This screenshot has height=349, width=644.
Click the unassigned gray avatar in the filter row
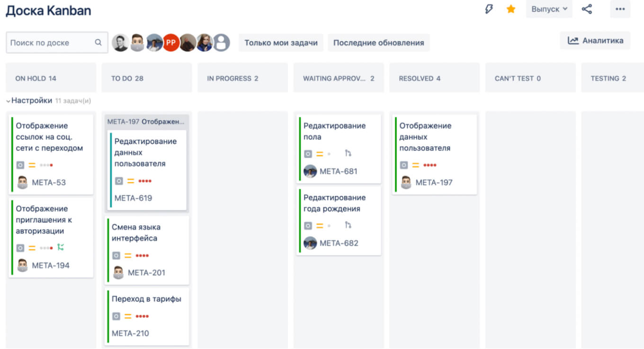[x=220, y=43]
